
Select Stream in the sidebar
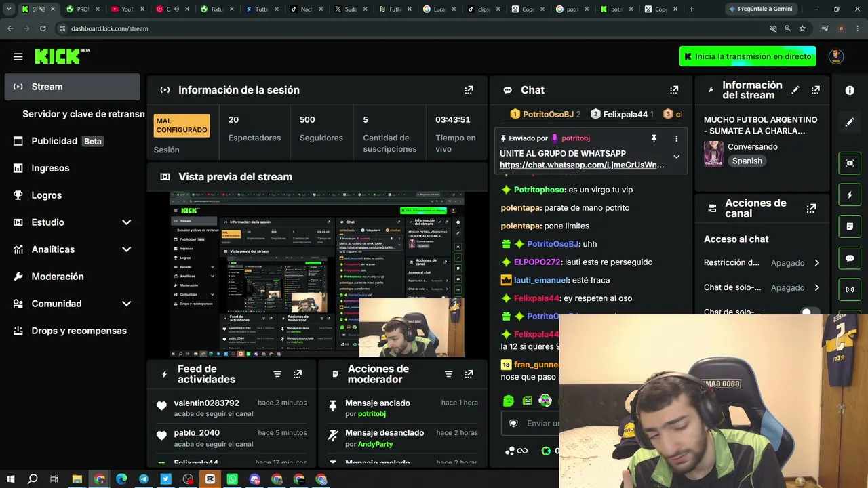click(72, 87)
